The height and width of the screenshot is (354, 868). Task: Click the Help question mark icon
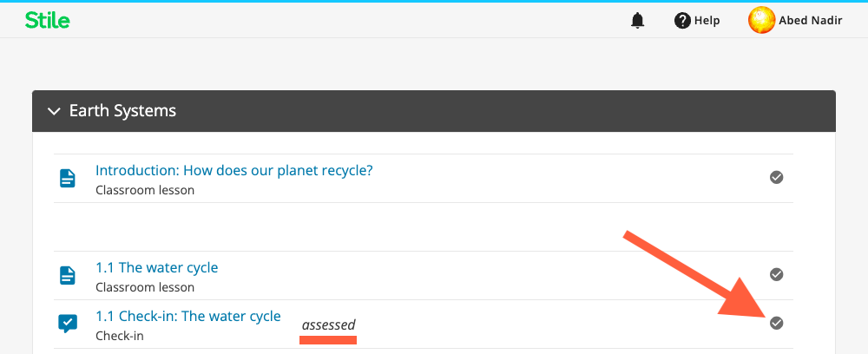click(x=682, y=21)
